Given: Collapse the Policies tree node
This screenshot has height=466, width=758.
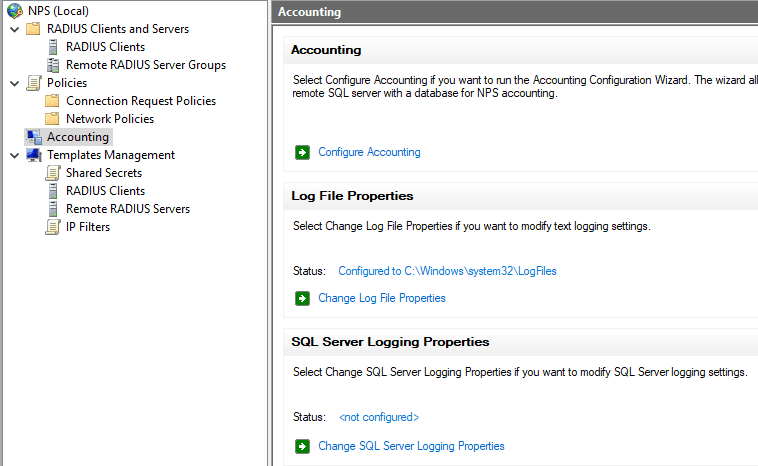Looking at the screenshot, I should [x=13, y=83].
